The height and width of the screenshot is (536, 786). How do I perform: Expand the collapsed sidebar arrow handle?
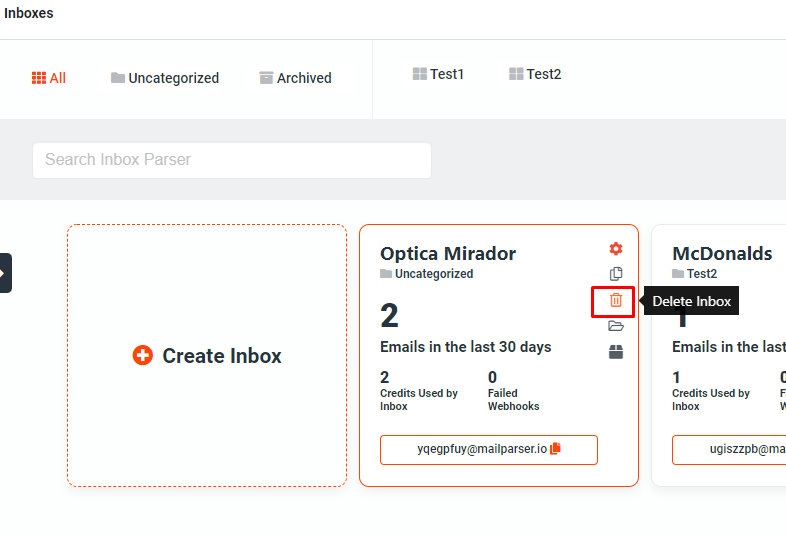click(x=5, y=273)
